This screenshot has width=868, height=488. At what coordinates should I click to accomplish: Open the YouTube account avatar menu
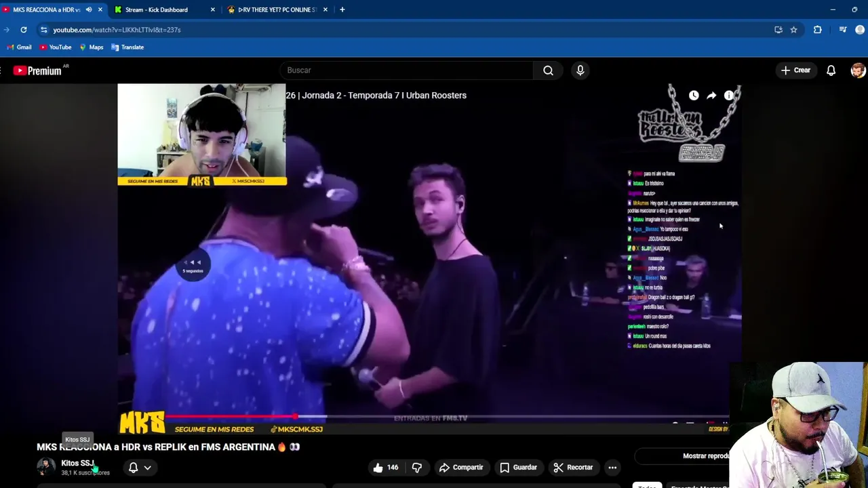858,70
